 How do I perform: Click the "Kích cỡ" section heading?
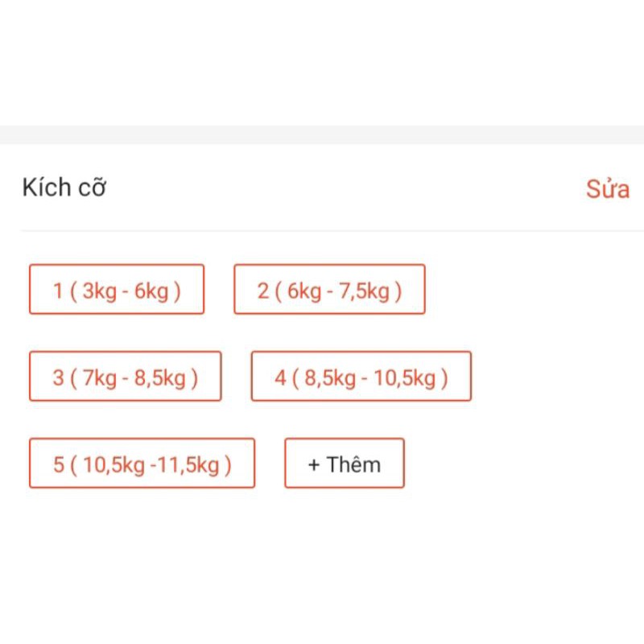pos(64,188)
